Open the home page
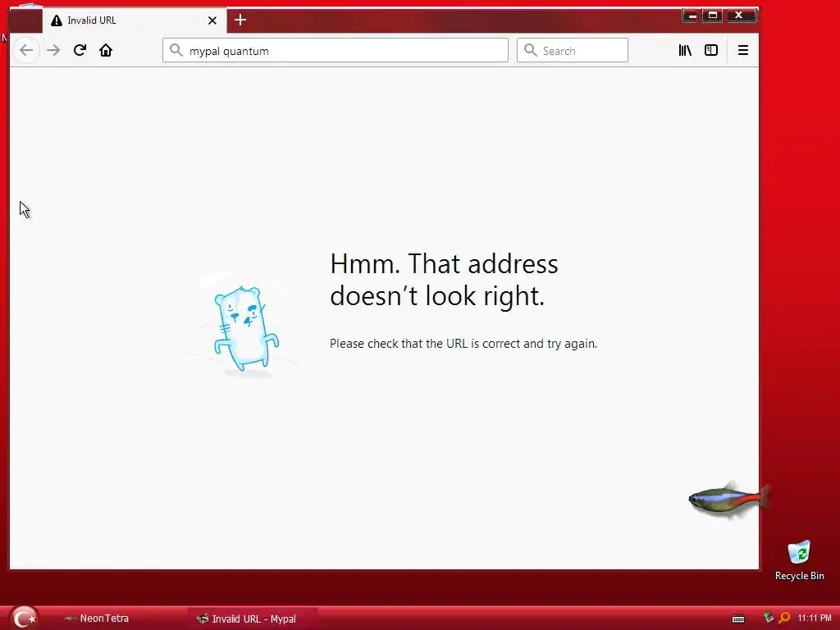 point(106,50)
